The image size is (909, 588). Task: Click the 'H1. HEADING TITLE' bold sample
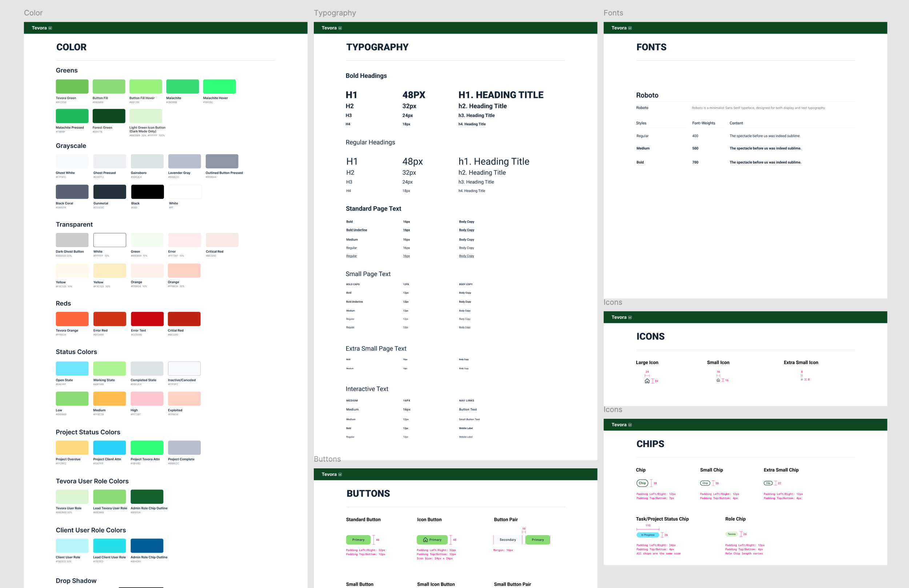501,95
